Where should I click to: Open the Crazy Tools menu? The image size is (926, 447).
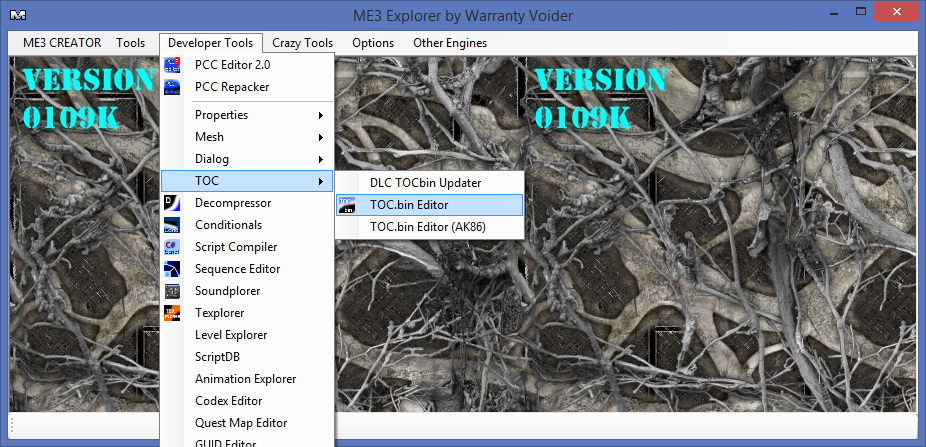302,43
